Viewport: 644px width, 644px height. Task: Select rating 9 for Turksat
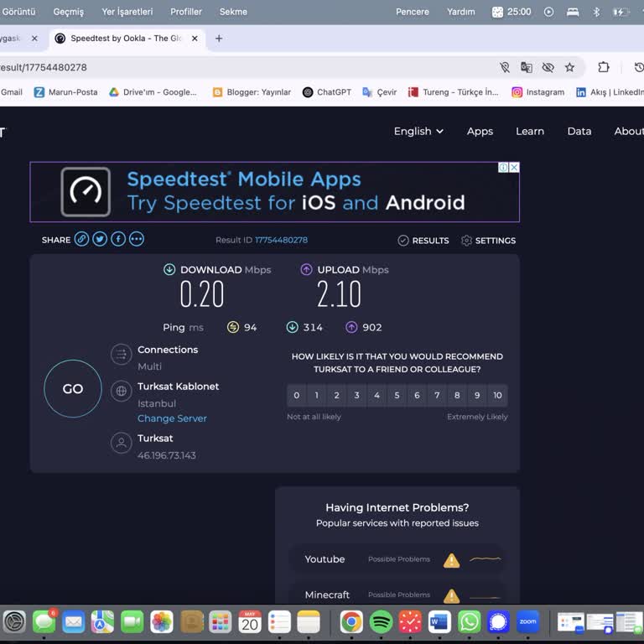[477, 395]
